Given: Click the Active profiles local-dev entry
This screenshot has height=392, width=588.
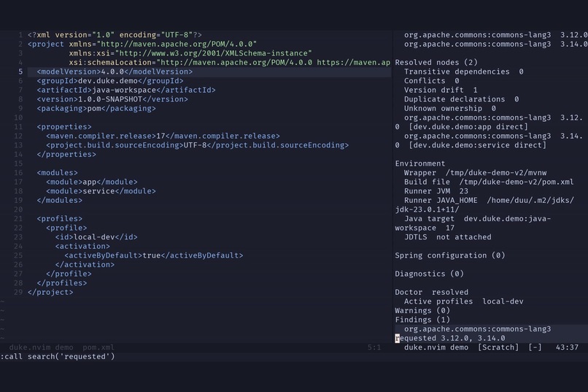Looking at the screenshot, I should (x=463, y=301).
